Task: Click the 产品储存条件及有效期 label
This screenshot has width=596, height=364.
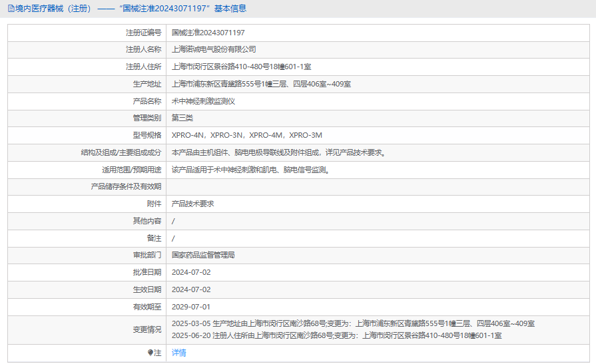Action: (127, 186)
